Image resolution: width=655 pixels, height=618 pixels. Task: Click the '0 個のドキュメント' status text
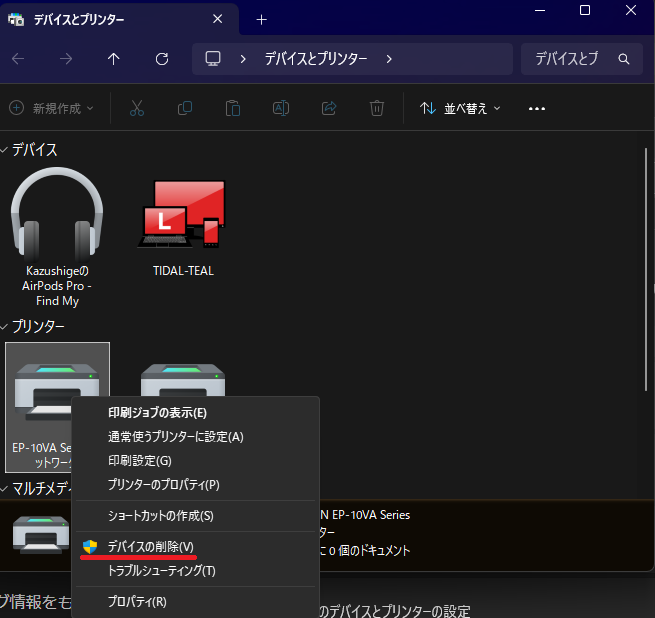pyautogui.click(x=369, y=550)
